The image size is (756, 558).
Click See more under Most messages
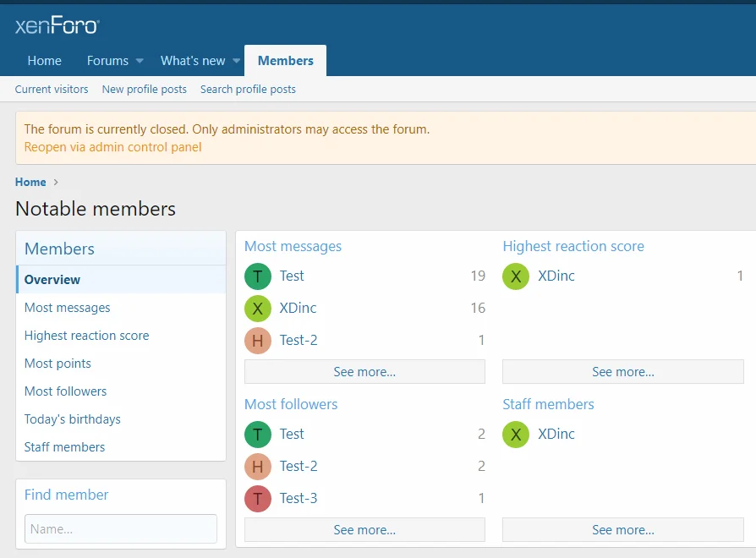coord(364,372)
